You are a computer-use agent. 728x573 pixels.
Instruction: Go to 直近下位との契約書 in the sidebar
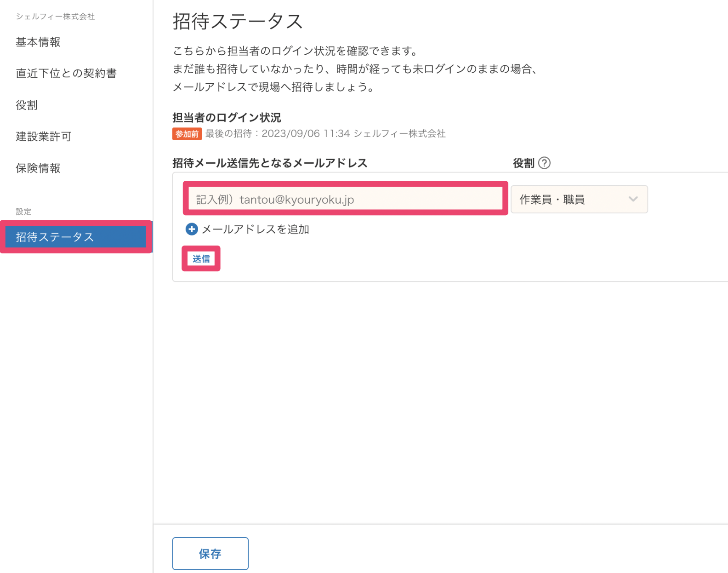click(66, 74)
